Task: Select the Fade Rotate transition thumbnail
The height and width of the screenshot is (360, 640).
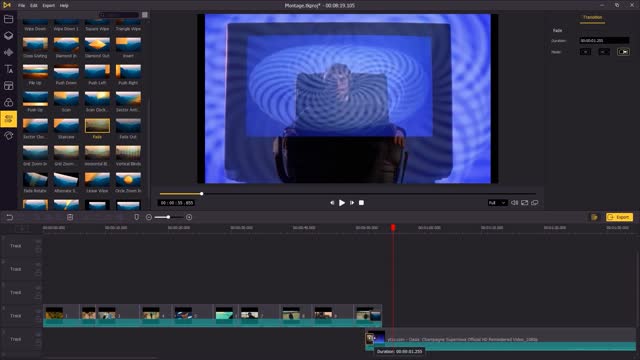Action: 35,180
